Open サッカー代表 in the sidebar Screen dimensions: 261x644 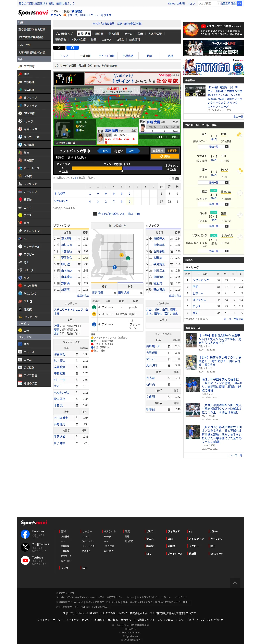pyautogui.click(x=34, y=137)
